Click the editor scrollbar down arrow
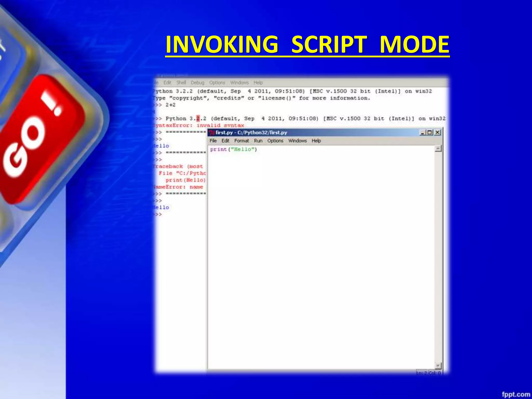The image size is (532, 399). (x=438, y=366)
